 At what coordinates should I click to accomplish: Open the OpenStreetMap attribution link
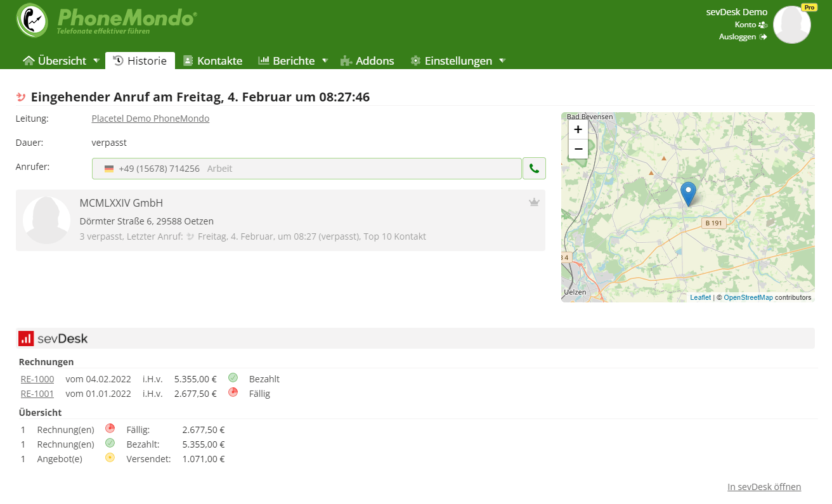pyautogui.click(x=748, y=297)
